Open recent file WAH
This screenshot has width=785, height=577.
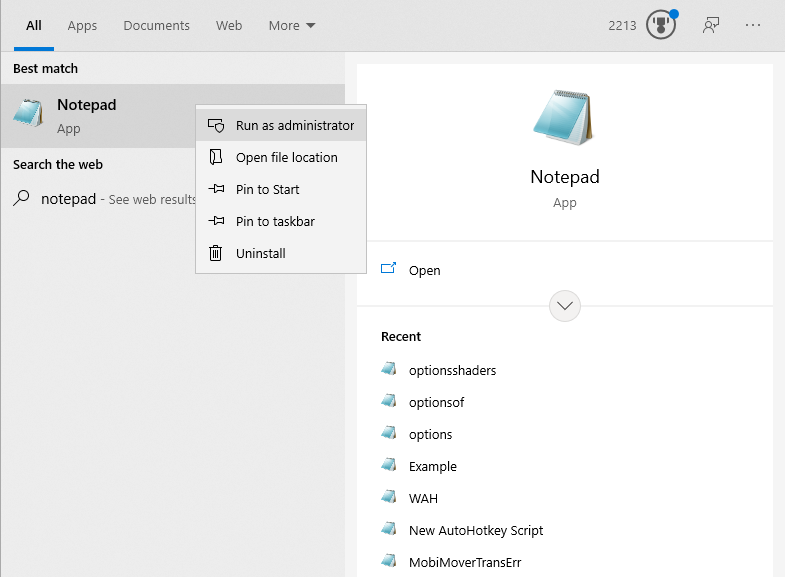pyautogui.click(x=423, y=498)
